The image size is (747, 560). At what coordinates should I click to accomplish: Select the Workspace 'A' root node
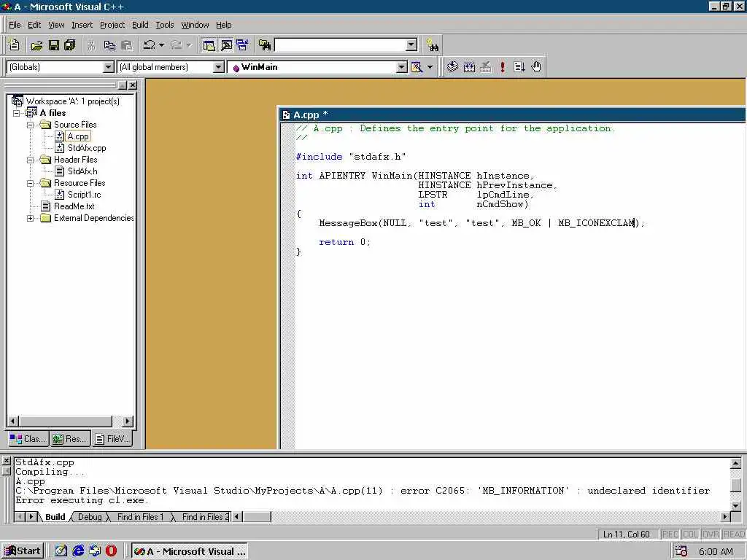pos(72,101)
